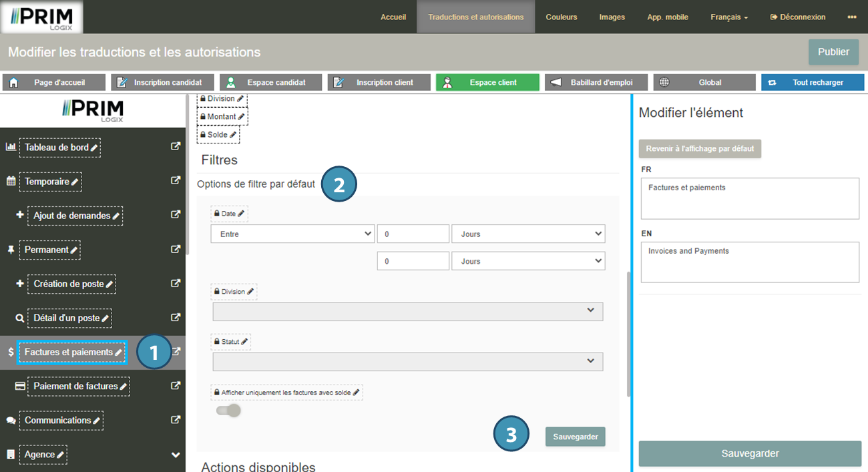Open the Couleurs menu item
The height and width of the screenshot is (472, 868).
[x=561, y=17]
